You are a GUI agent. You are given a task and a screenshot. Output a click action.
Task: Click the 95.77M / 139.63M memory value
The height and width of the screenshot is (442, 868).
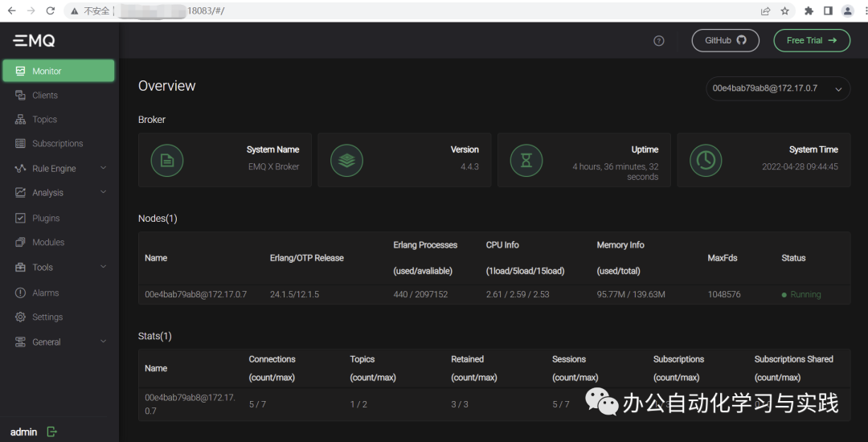[631, 294]
